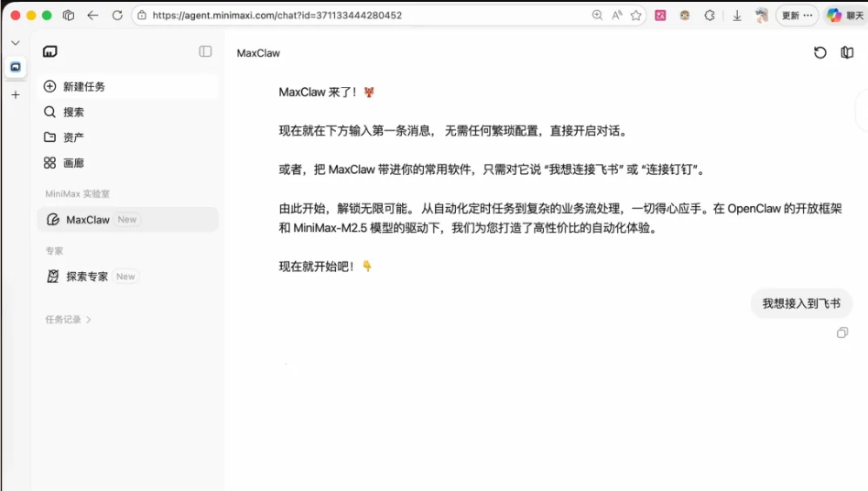
Task: Expand the 任务记录 task history chevron
Action: click(89, 320)
